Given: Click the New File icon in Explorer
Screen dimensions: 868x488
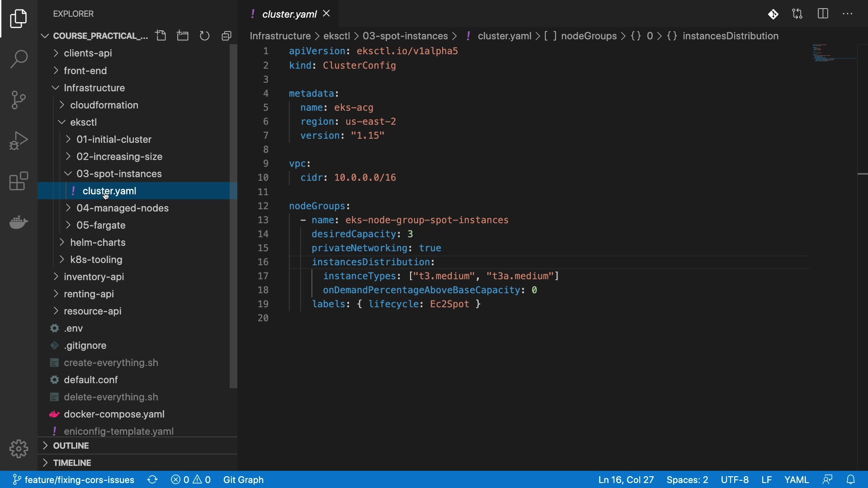Looking at the screenshot, I should pyautogui.click(x=160, y=36).
